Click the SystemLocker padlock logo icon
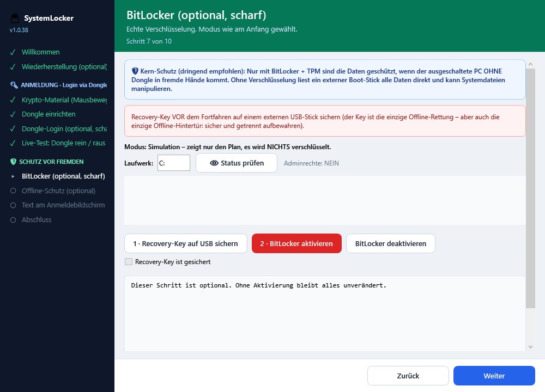 pyautogui.click(x=15, y=18)
